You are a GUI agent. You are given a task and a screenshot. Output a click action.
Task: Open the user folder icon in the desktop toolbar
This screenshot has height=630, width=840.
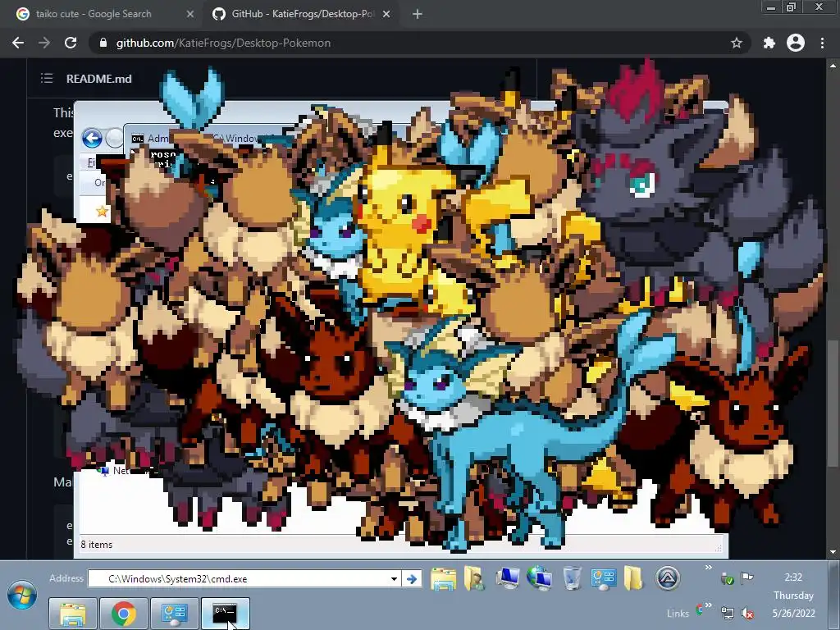(x=474, y=578)
